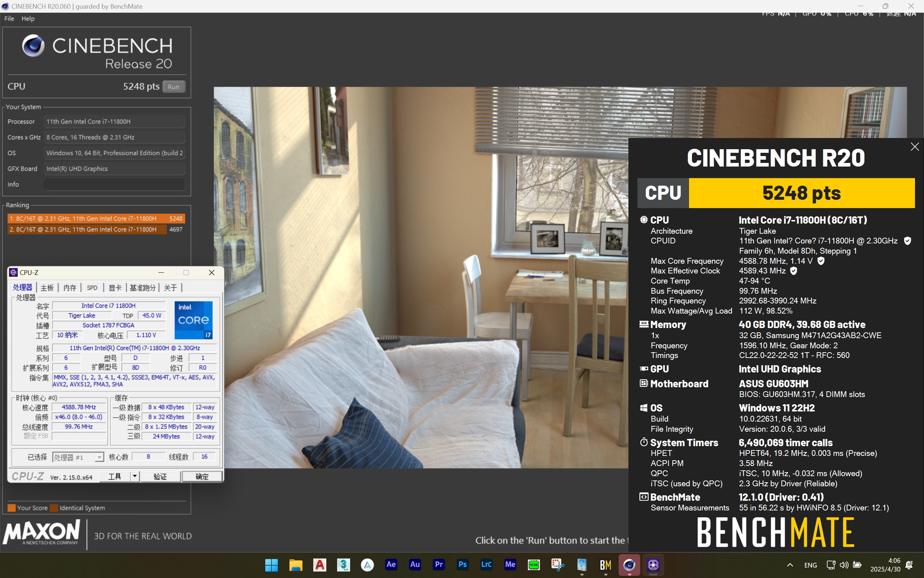This screenshot has width=924, height=578.
Task: Open the HWiNFO gauge taskbar icon
Action: 581,565
